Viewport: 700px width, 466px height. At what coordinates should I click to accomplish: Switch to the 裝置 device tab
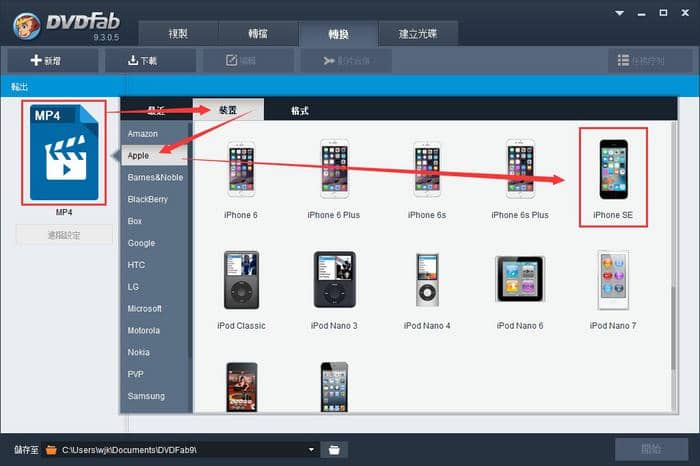[228, 110]
